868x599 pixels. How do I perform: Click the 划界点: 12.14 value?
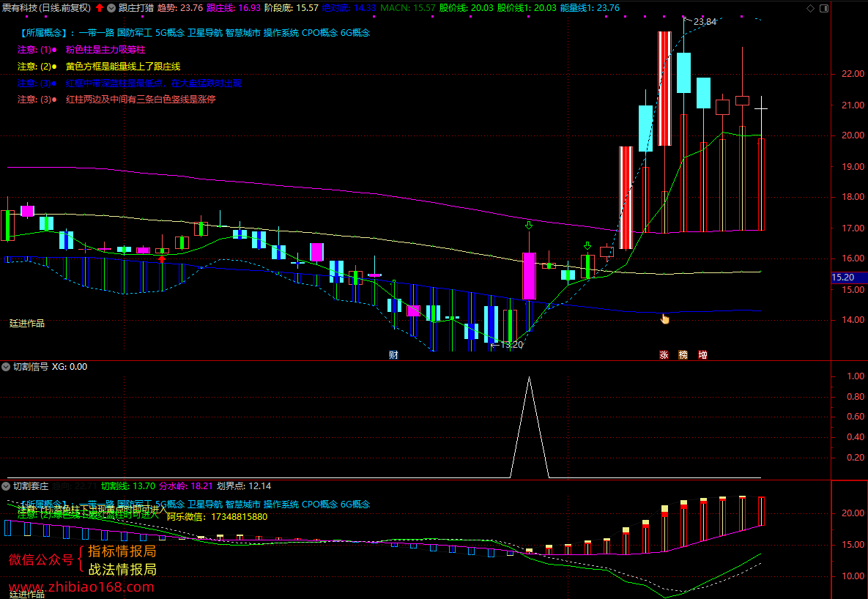click(x=244, y=486)
